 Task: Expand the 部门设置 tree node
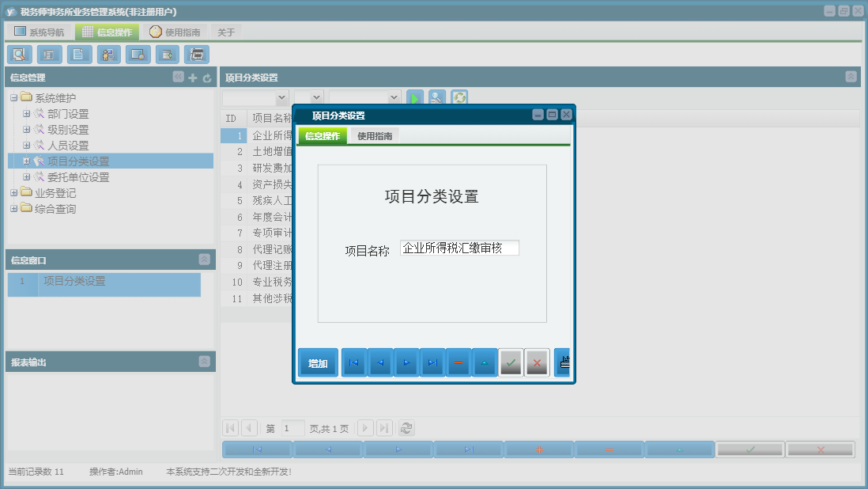click(26, 113)
